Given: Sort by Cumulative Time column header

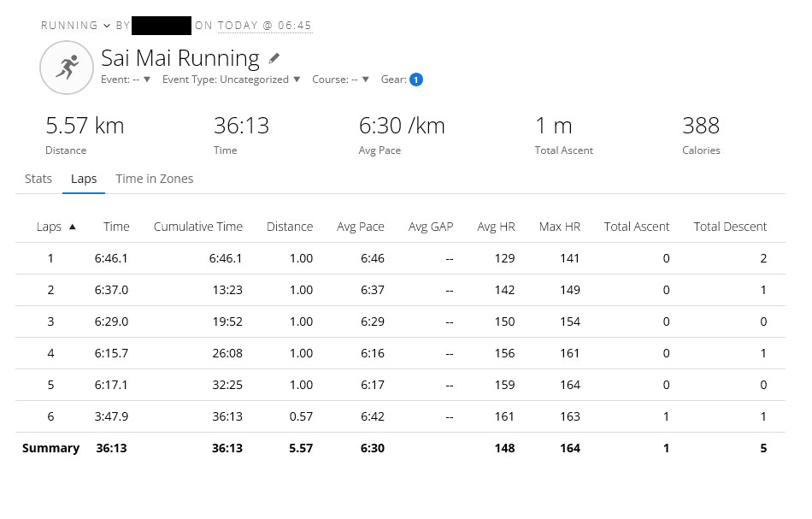Looking at the screenshot, I should coord(198,227).
